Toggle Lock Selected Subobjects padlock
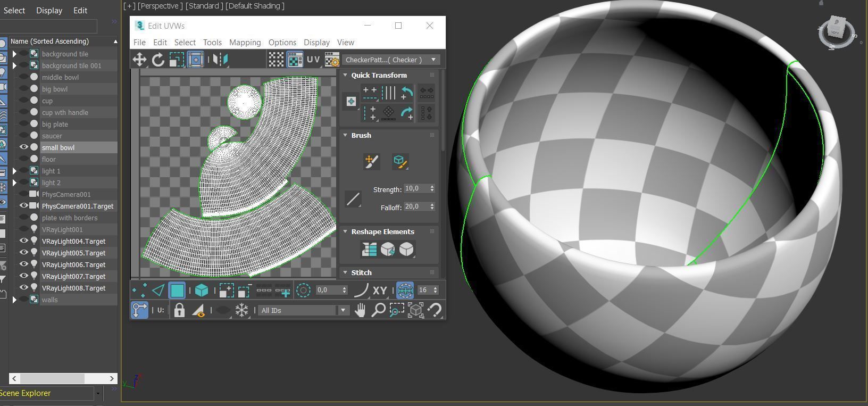This screenshot has width=868, height=406. pyautogui.click(x=179, y=310)
